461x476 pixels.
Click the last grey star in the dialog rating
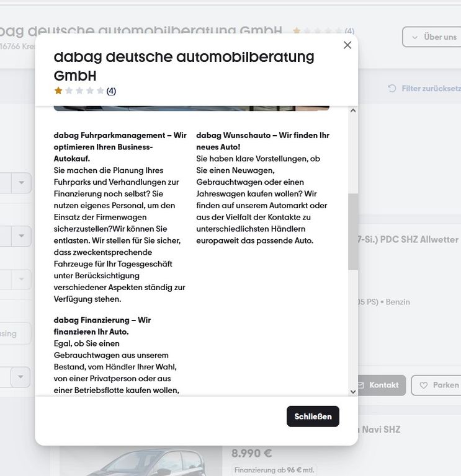101,91
